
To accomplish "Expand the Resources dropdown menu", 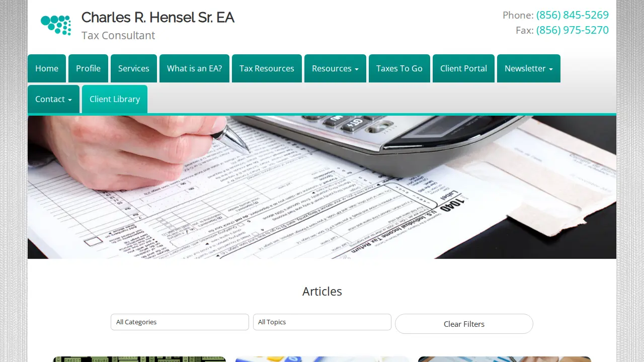I will point(335,68).
